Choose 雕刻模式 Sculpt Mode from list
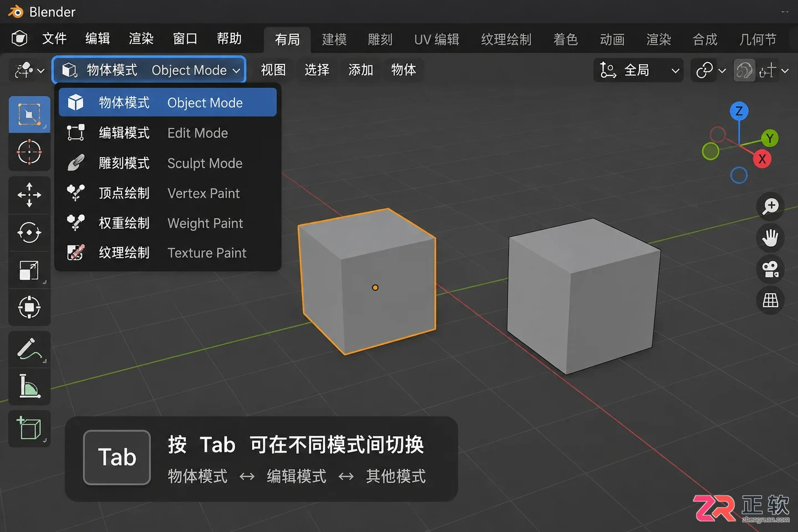The image size is (798, 532). pyautogui.click(x=167, y=163)
